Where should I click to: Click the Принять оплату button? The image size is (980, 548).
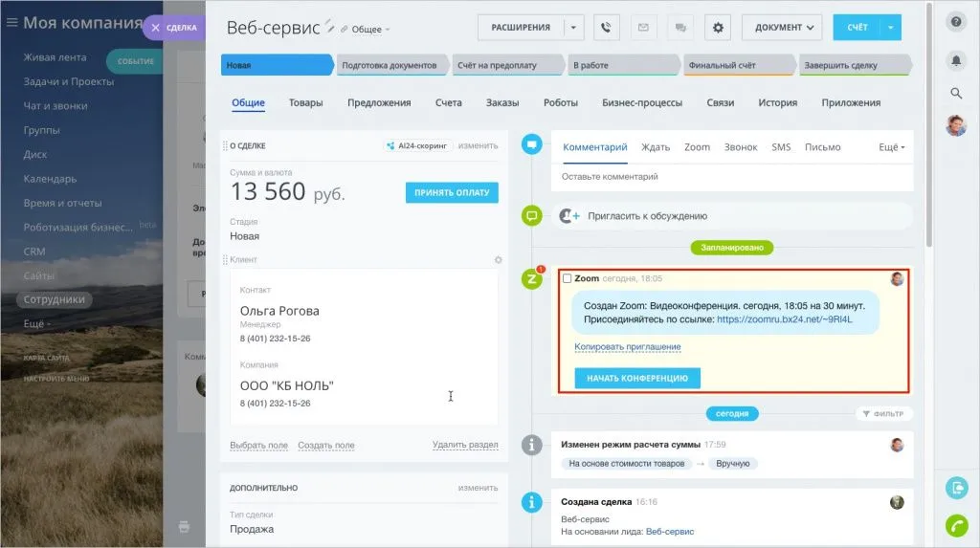pos(452,192)
